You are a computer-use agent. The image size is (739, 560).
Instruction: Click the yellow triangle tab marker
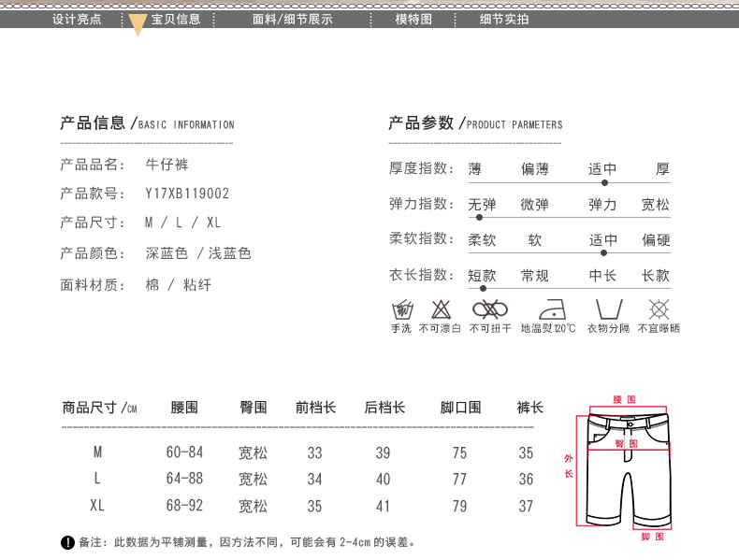point(138,24)
